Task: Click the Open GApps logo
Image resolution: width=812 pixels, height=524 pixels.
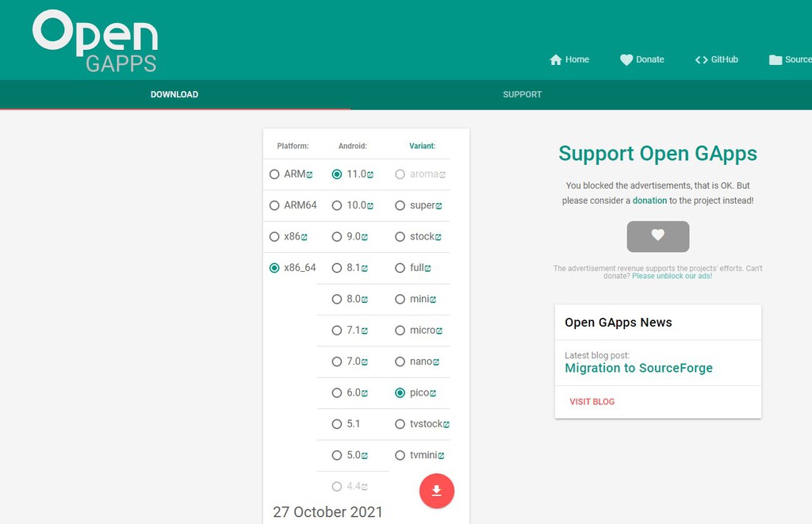Action: [95, 41]
